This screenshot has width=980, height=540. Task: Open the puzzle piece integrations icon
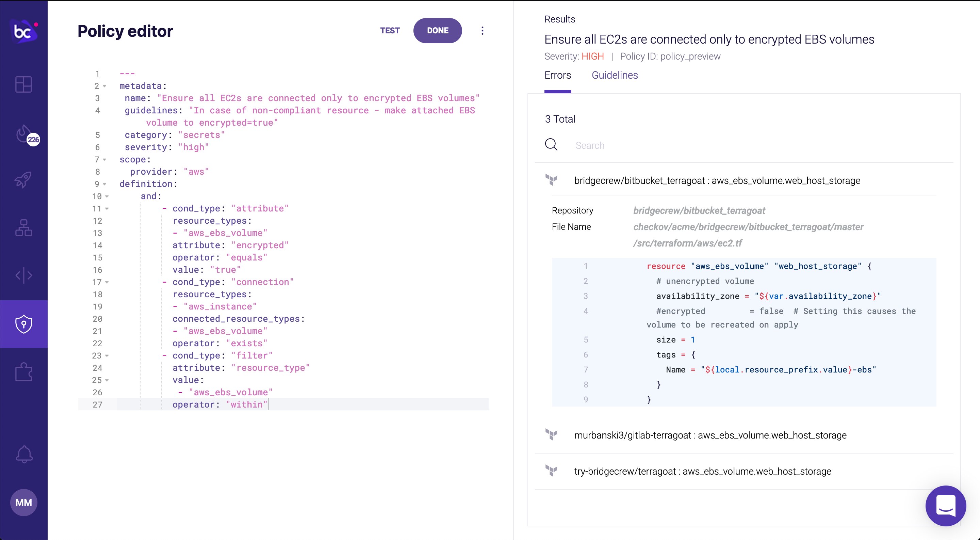coord(23,372)
